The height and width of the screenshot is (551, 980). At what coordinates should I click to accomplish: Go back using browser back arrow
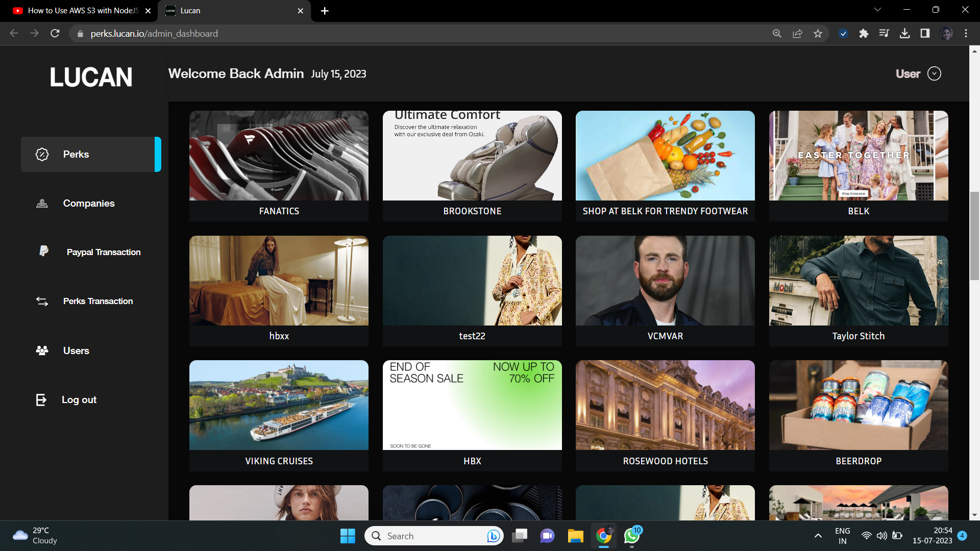tap(14, 33)
